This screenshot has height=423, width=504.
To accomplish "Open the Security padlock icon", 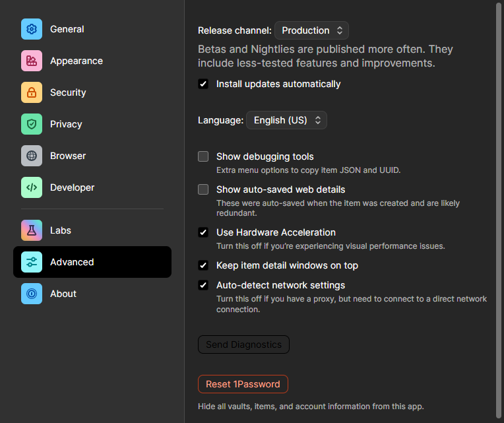I will tap(32, 92).
